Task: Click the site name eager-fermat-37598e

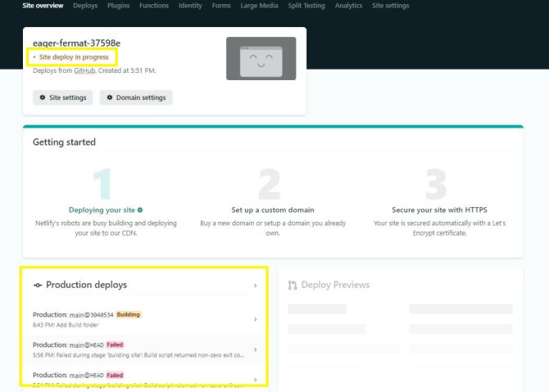Action: [77, 43]
